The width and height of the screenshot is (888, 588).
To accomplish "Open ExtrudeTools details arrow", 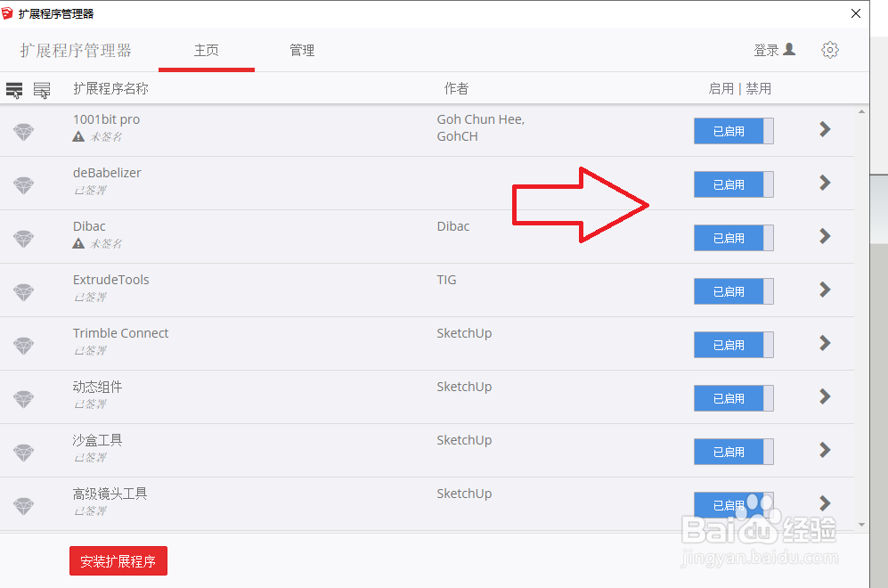I will (x=825, y=290).
